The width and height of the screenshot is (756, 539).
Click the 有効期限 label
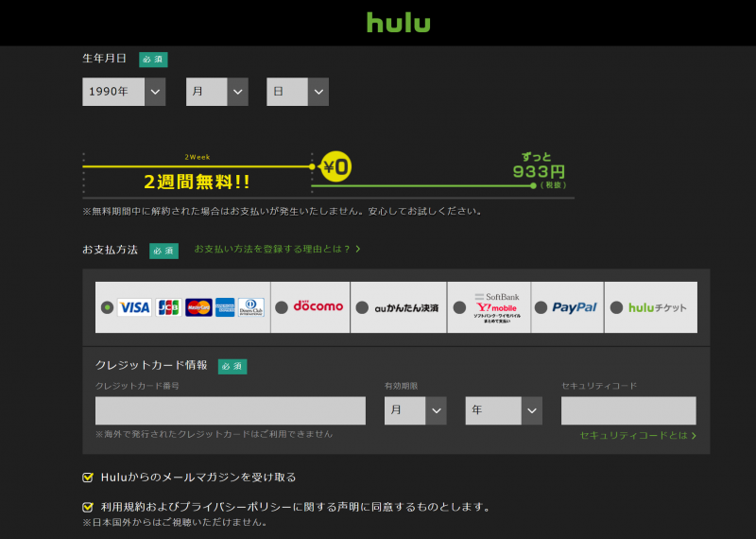click(401, 386)
